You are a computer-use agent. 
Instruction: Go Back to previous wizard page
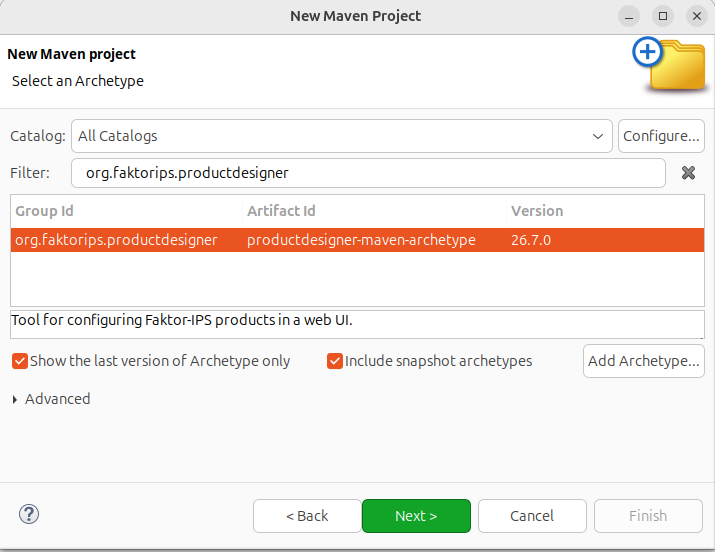[x=307, y=516]
